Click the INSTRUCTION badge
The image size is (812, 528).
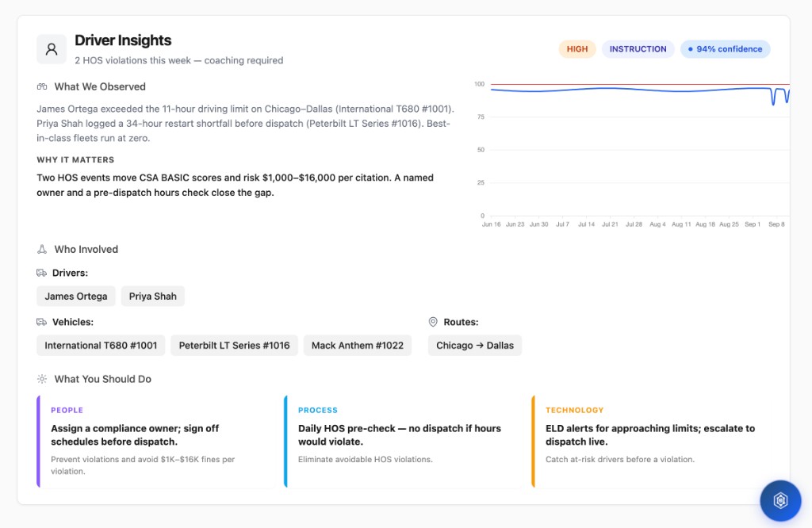638,49
